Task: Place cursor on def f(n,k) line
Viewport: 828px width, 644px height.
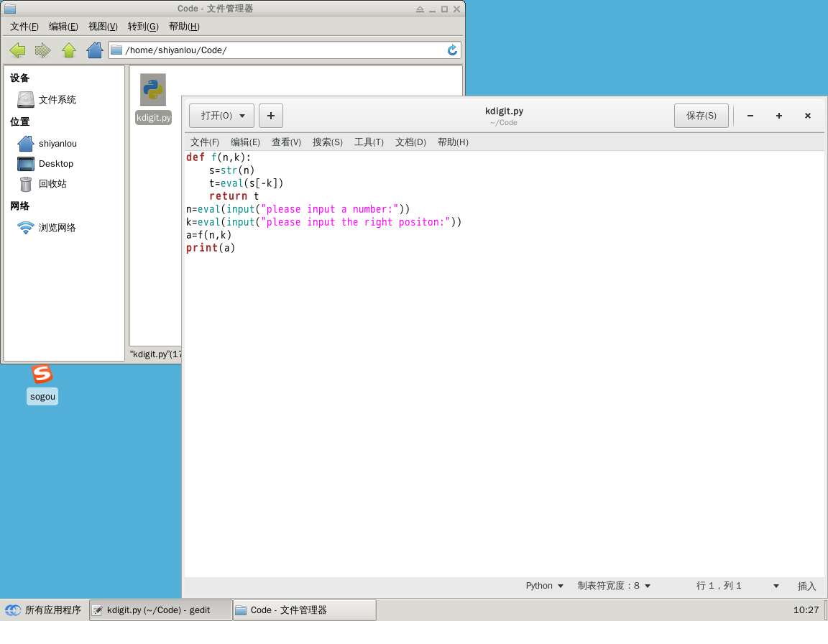Action: [x=218, y=157]
